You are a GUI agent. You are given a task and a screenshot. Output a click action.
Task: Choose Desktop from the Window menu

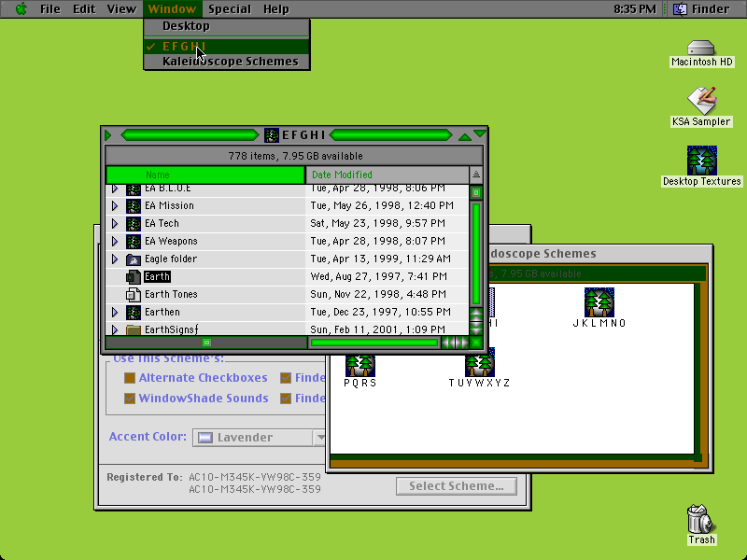click(227, 26)
